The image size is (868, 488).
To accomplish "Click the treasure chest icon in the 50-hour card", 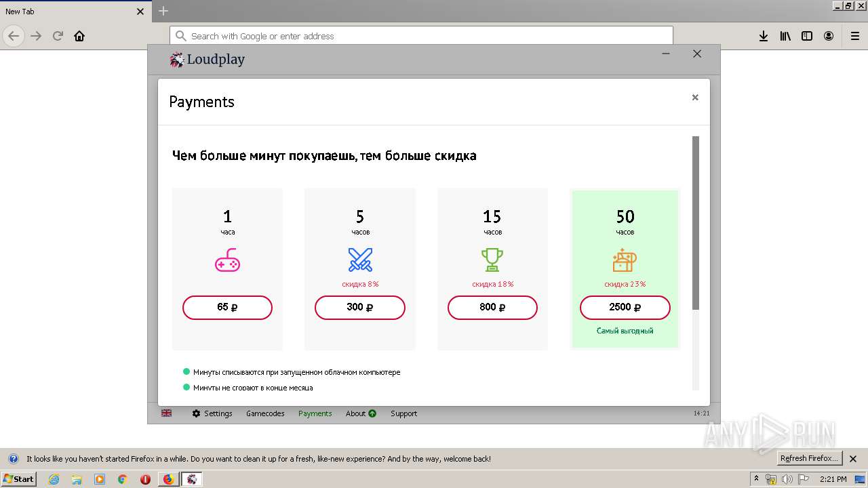I will [625, 260].
